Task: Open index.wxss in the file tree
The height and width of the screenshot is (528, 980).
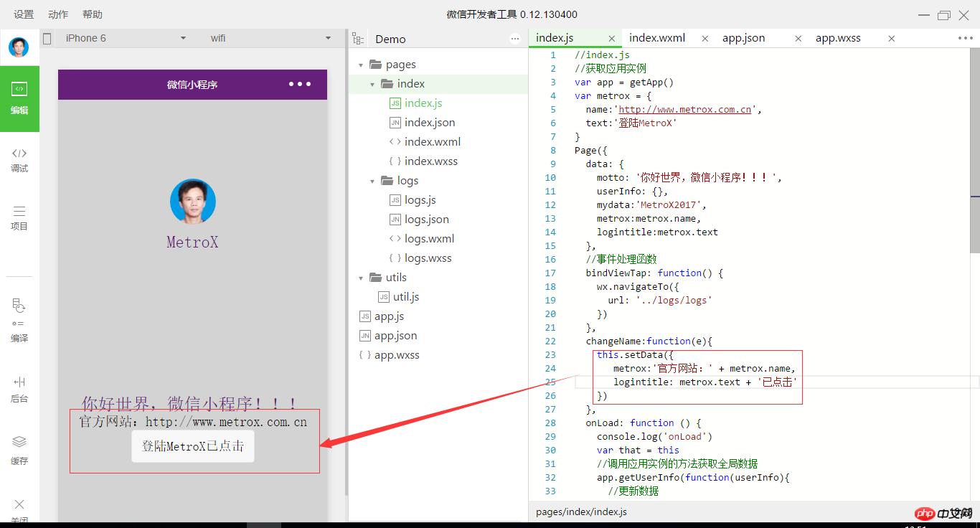Action: coord(430,161)
